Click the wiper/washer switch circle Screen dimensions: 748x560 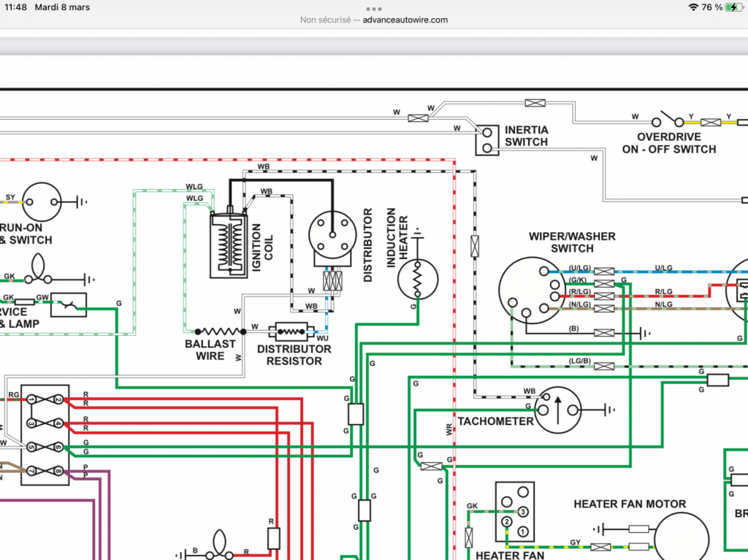(533, 291)
